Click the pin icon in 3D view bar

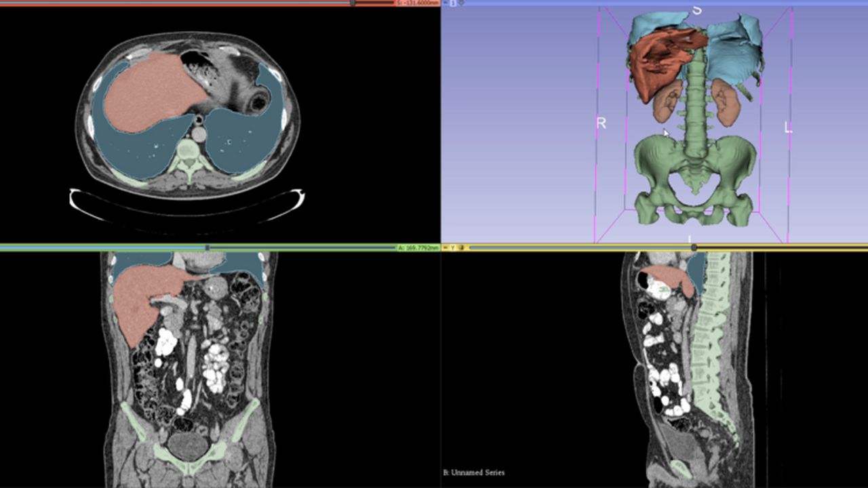tap(446, 3)
